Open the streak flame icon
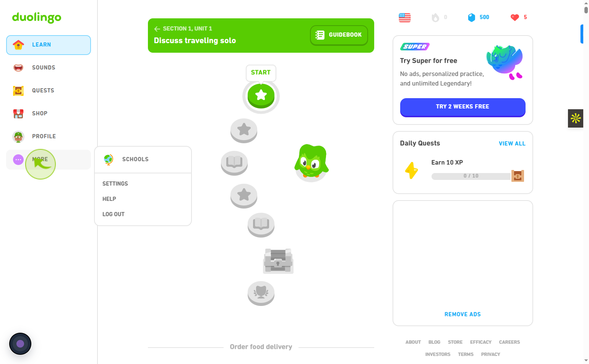Screen dimensions: 589x364 [x=435, y=17]
